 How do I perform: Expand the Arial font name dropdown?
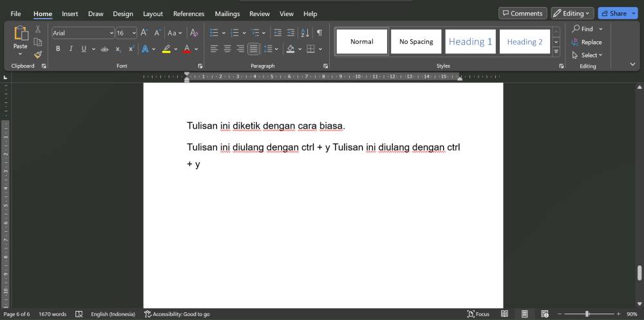(111, 33)
